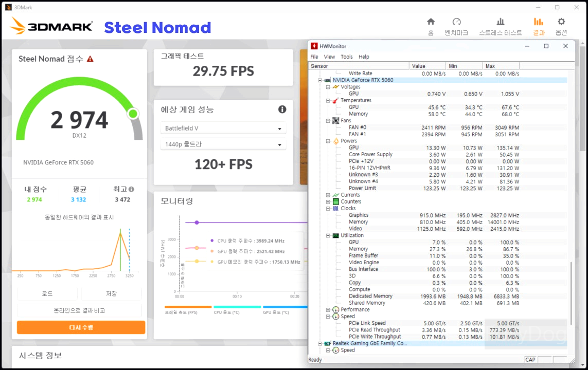The width and height of the screenshot is (588, 370).
Task: Click the 저장 button
Action: [x=111, y=293]
